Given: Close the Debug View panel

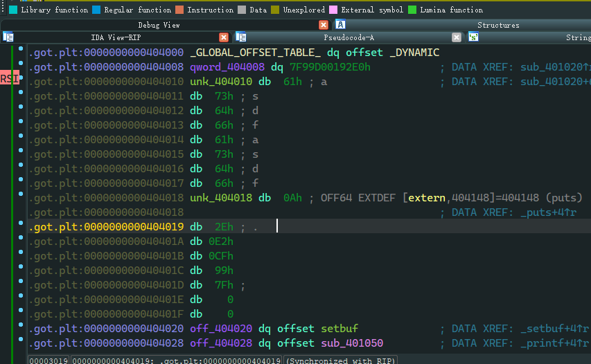Looking at the screenshot, I should tap(324, 25).
